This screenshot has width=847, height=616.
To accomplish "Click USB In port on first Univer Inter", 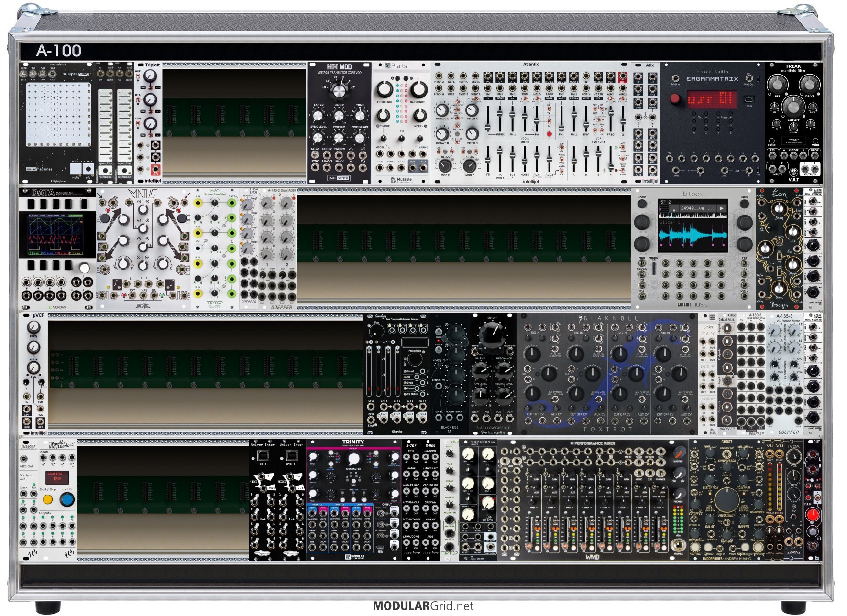I will point(263,455).
